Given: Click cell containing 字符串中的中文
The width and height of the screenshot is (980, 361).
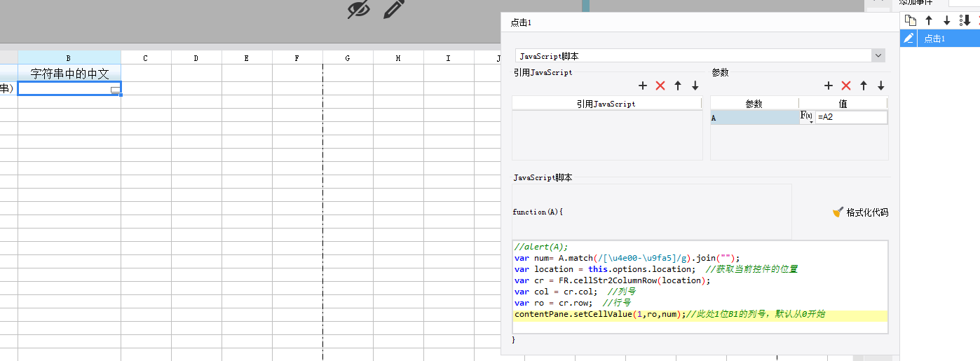Looking at the screenshot, I should tap(69, 74).
